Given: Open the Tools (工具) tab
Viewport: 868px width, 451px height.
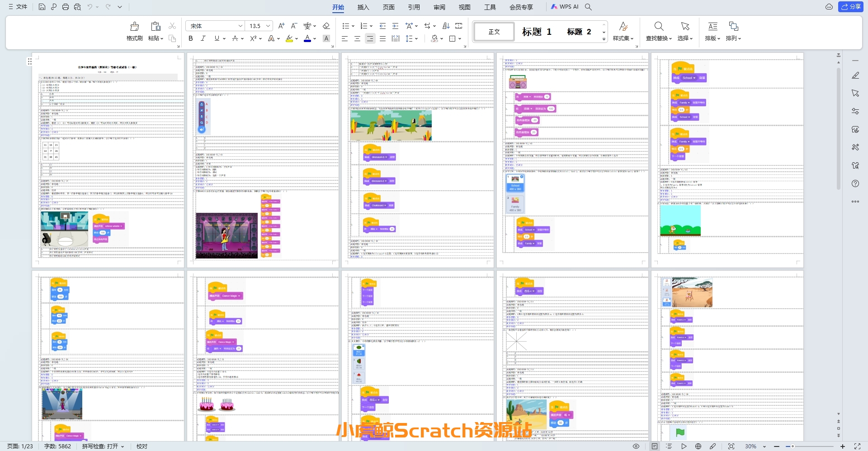Looking at the screenshot, I should pyautogui.click(x=490, y=7).
